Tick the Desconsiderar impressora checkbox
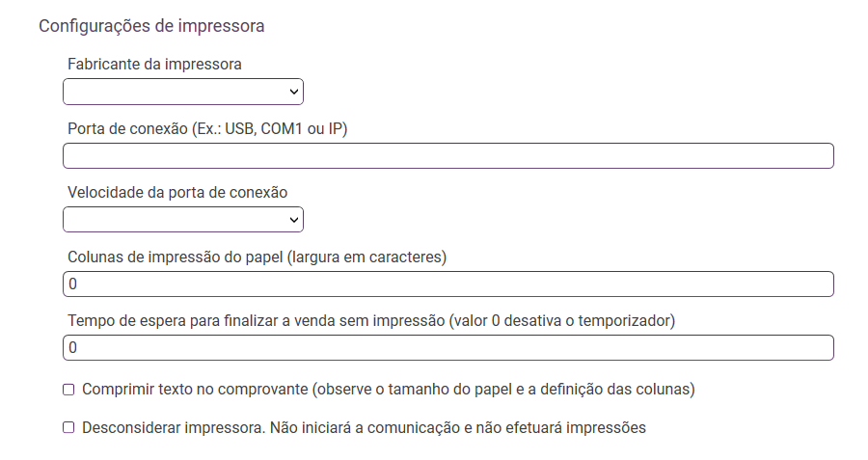Viewport: 868px width, 460px height. (x=68, y=427)
